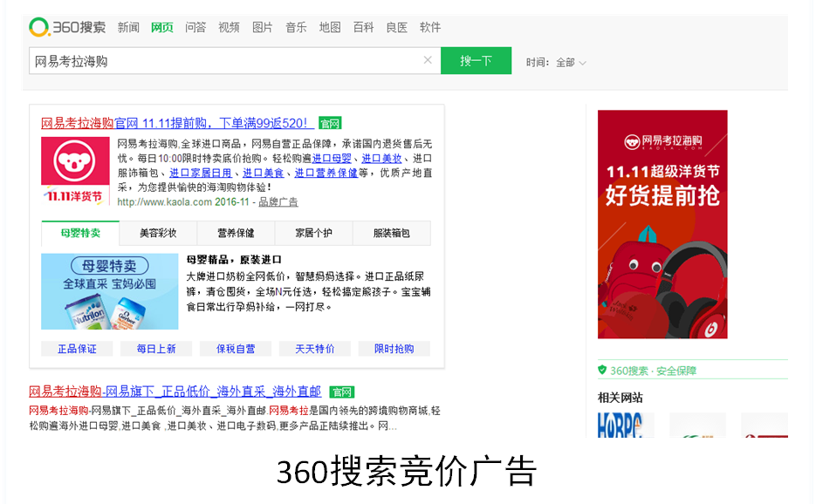This screenshot has height=504, width=816.
Task: Select the 家居个护 category tab
Action: [x=314, y=233]
